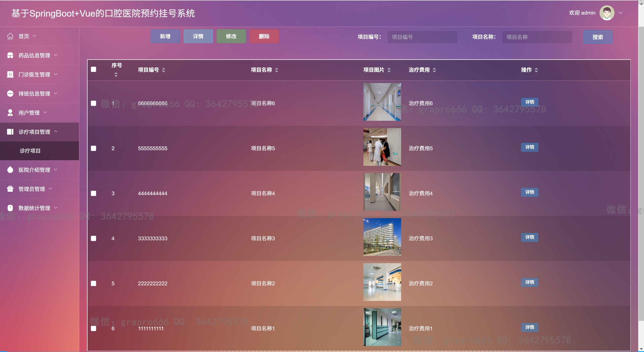The image size is (644, 352).
Task: Click the admin avatar image
Action: (x=607, y=13)
